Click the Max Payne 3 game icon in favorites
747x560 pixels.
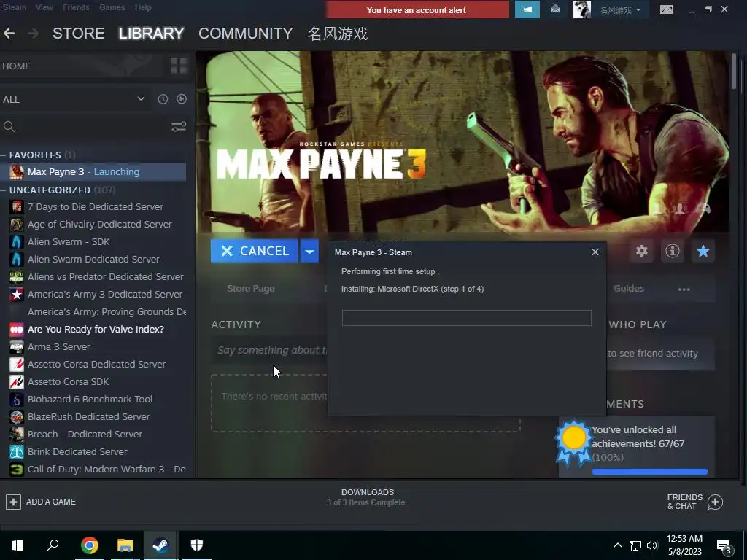(17, 172)
